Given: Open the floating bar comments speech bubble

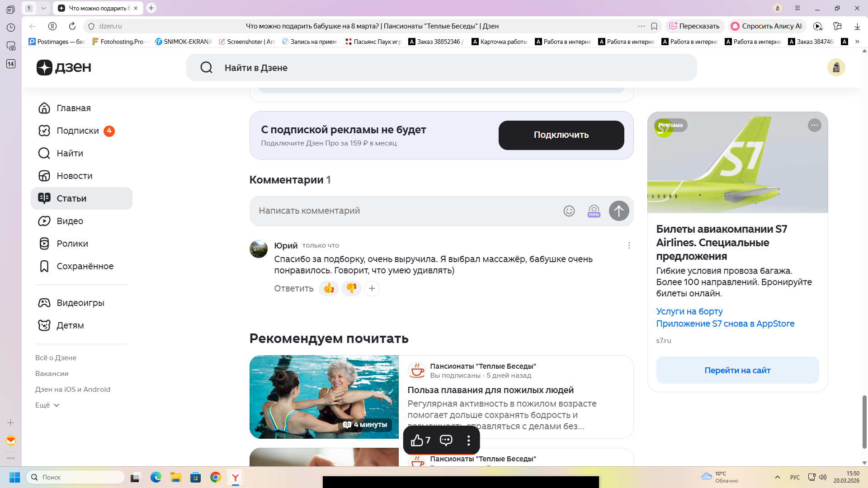Looking at the screenshot, I should tap(446, 440).
